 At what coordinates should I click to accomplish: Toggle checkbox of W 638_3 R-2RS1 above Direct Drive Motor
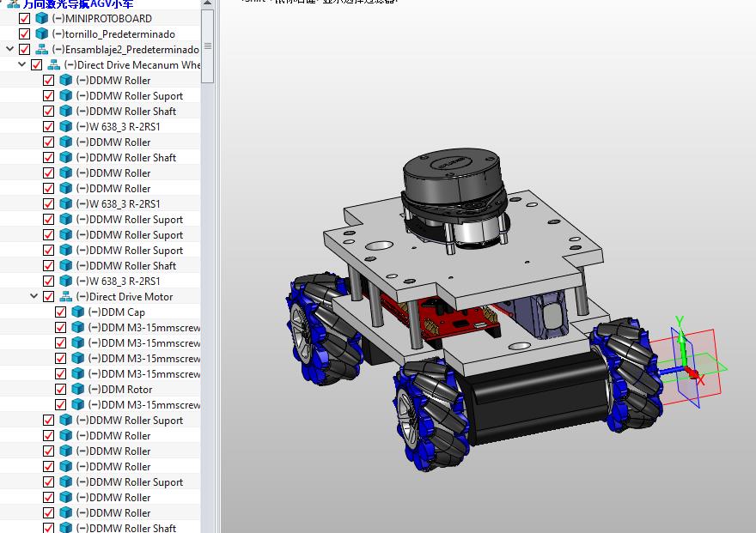point(48,282)
